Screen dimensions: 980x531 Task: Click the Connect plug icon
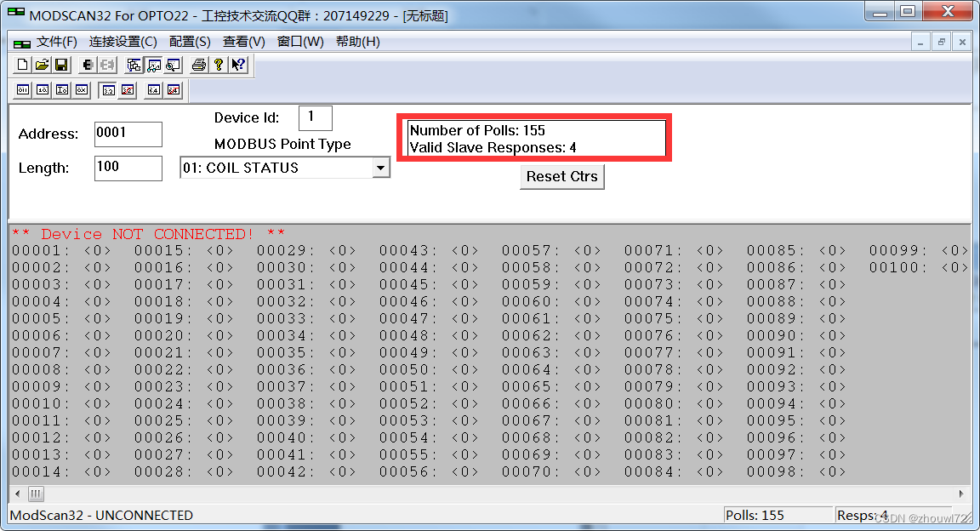click(x=88, y=65)
